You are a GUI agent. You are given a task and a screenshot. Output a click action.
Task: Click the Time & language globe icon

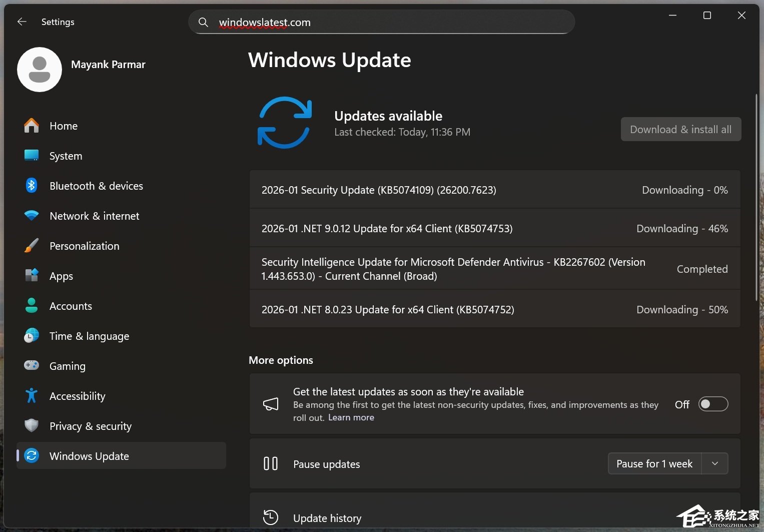coord(32,335)
